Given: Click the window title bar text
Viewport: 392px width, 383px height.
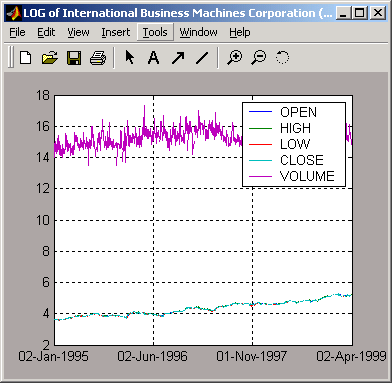Looking at the screenshot, I should click(x=178, y=13).
